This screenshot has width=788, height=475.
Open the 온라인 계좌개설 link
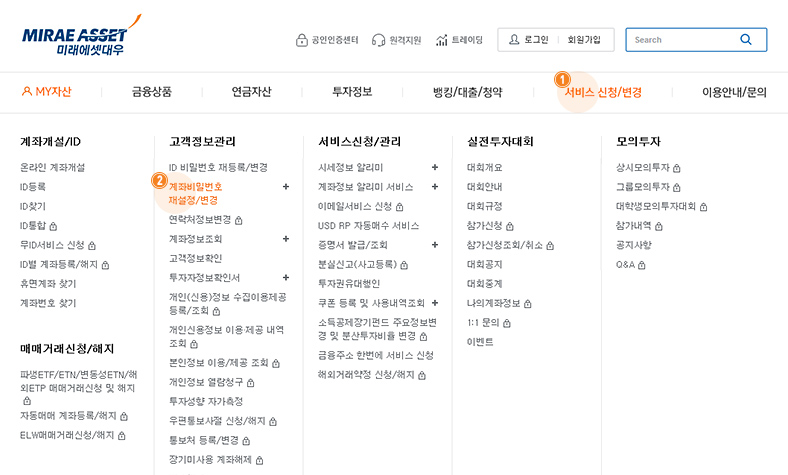pyautogui.click(x=52, y=167)
